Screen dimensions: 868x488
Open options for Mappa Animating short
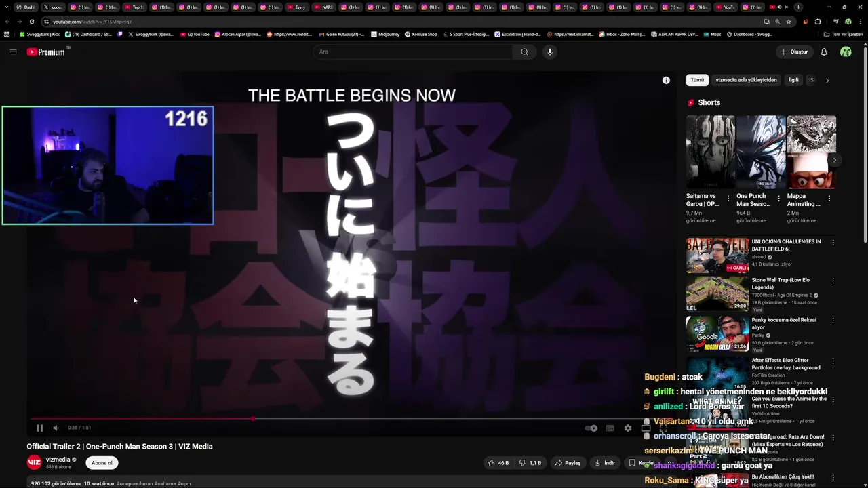click(x=829, y=199)
